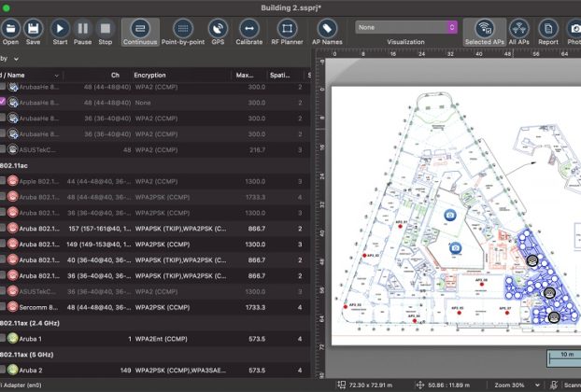Image resolution: width=581 pixels, height=392 pixels.
Task: Open the Visualization dropdown set to None
Action: (x=406, y=27)
